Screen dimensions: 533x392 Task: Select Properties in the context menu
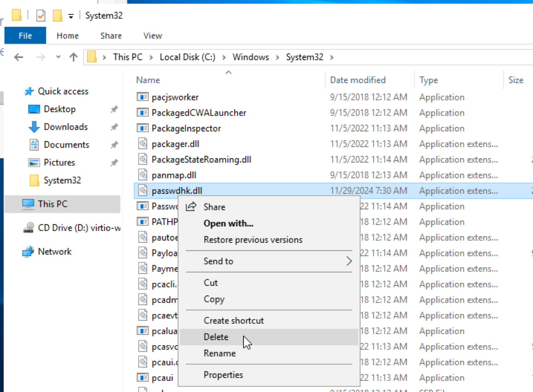point(223,374)
